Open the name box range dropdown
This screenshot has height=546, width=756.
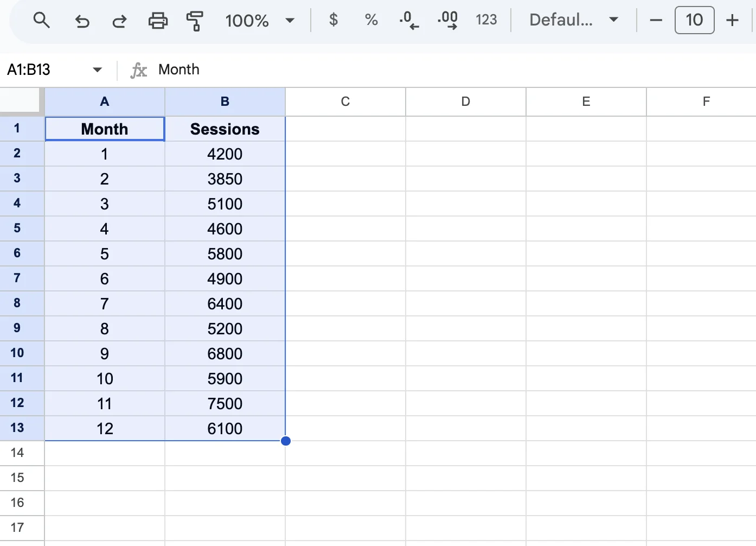[97, 69]
